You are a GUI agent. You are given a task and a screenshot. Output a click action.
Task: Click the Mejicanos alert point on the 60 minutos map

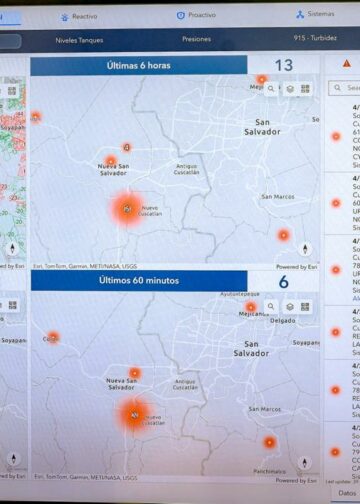point(251,307)
